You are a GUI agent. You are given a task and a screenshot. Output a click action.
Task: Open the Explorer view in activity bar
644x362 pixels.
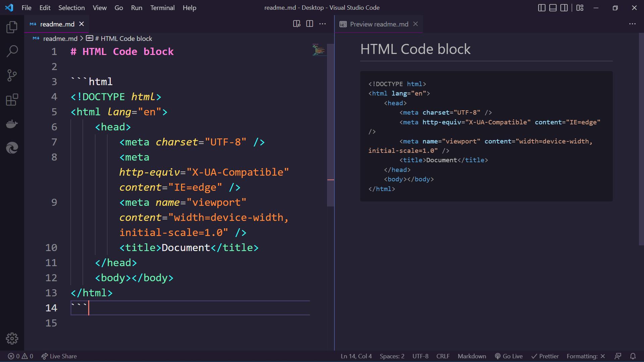(x=12, y=27)
